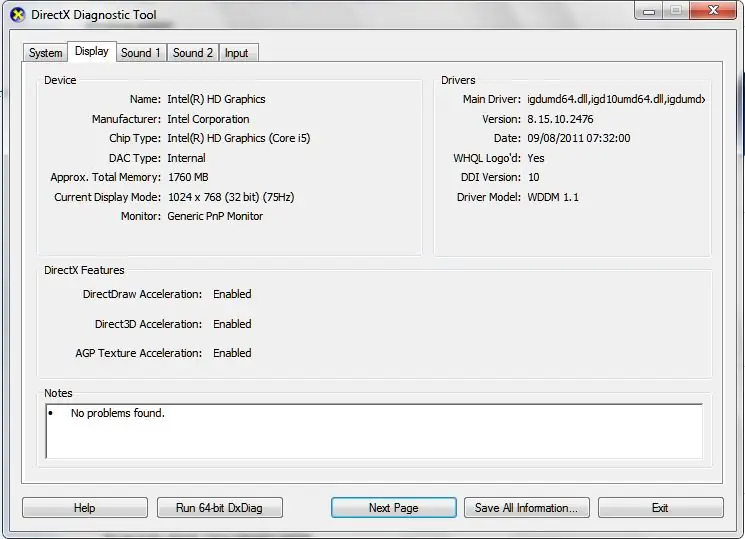
Task: Click the DirectX Diagnostic Tool title icon
Action: (18, 15)
